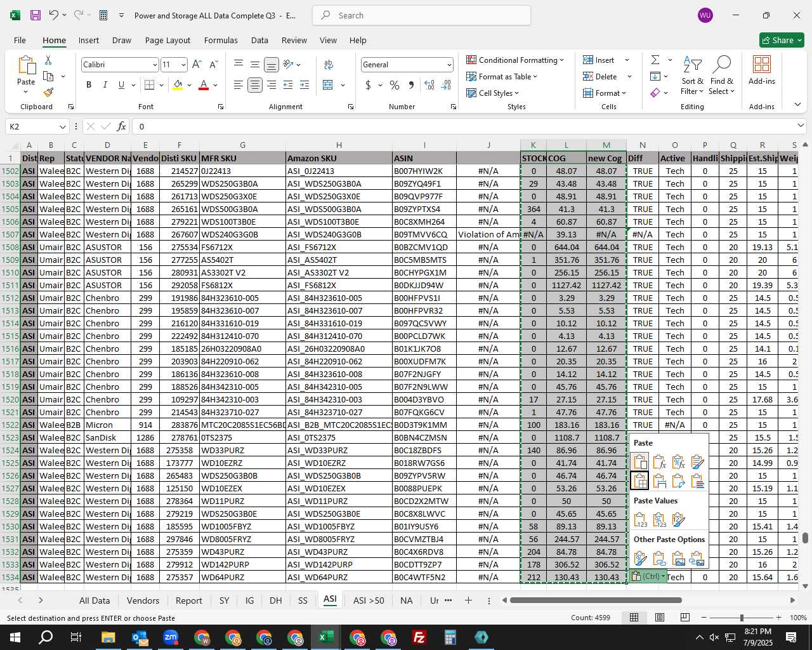This screenshot has width=812, height=650.
Task: Choose No Borders paste option icon
Action: click(640, 481)
